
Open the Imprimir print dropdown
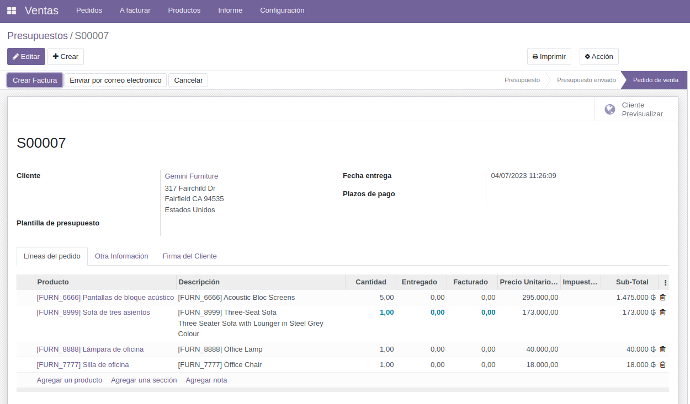tap(549, 57)
